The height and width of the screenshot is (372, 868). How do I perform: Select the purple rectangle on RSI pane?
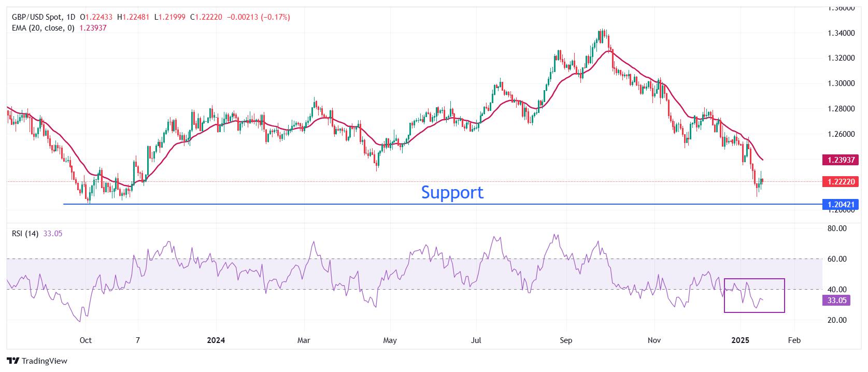click(755, 295)
